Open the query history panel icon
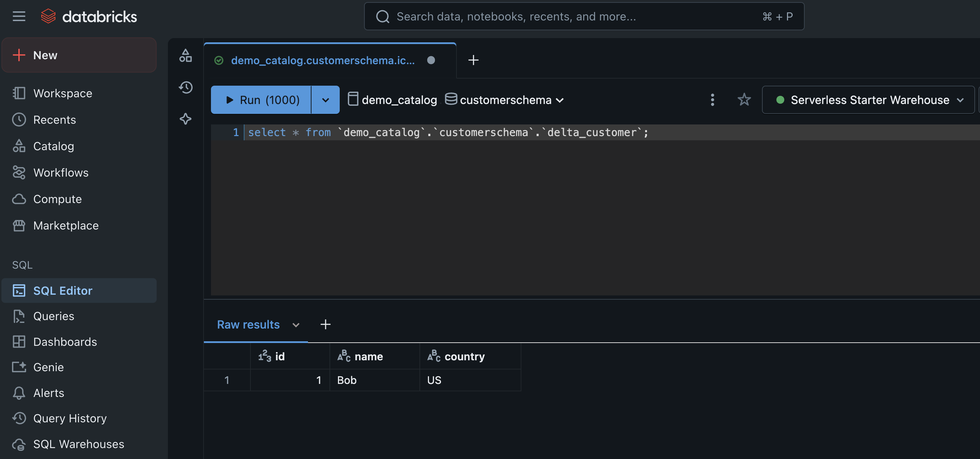Screen dimensions: 980x459 (x=186, y=87)
